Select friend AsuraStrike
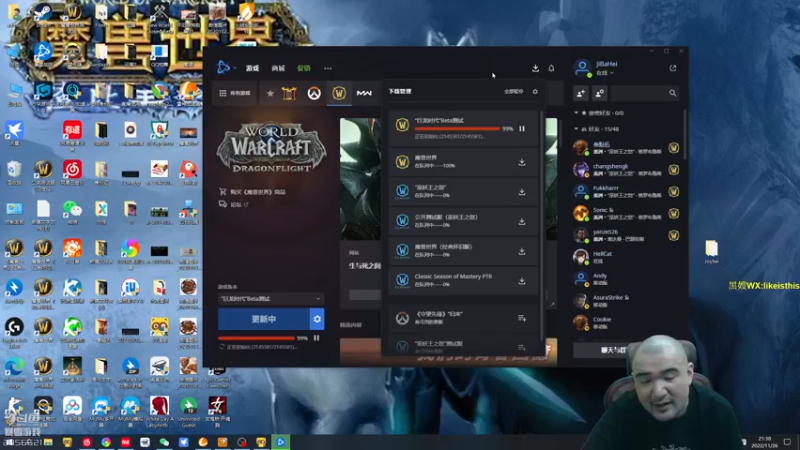The width and height of the screenshot is (800, 450). tap(626, 301)
